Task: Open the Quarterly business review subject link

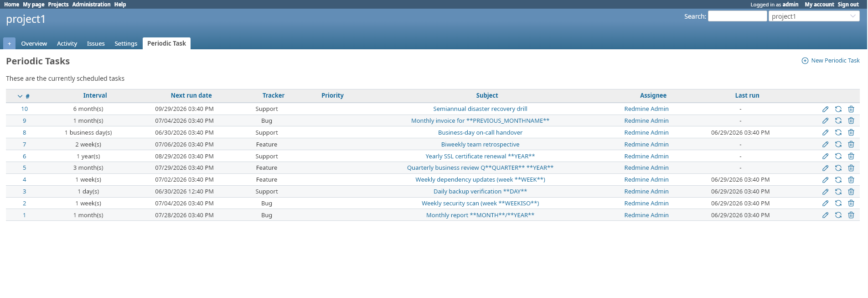Action: (x=480, y=167)
